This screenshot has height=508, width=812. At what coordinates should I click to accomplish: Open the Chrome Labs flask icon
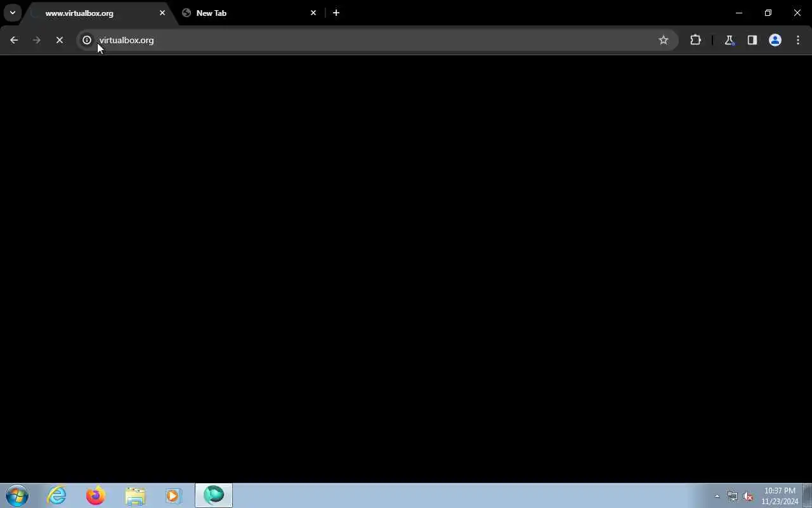[x=729, y=40]
